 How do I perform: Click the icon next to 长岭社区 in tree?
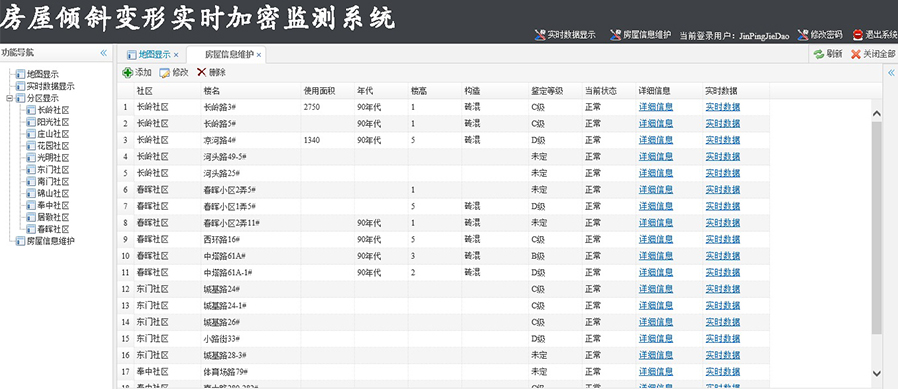[x=31, y=110]
